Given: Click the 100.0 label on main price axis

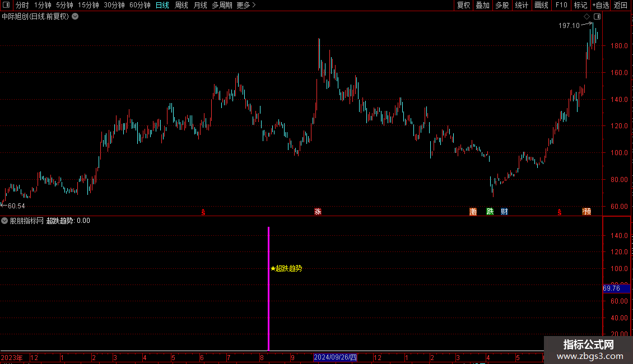Looking at the screenshot, I should (x=619, y=152).
